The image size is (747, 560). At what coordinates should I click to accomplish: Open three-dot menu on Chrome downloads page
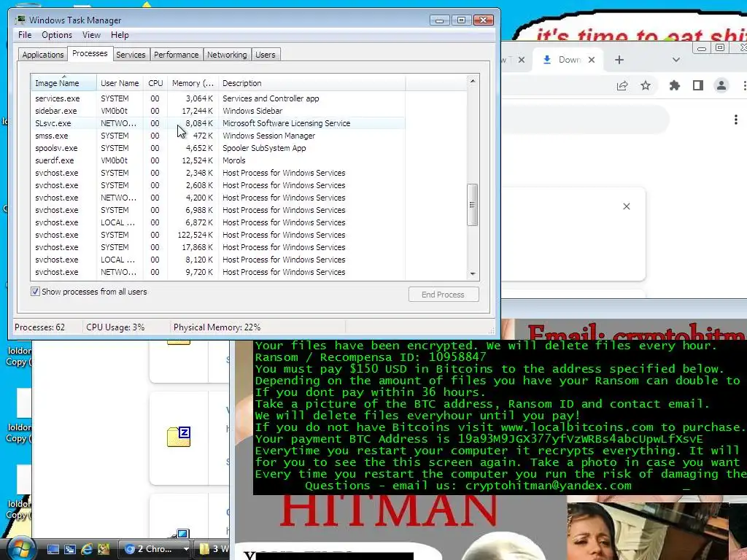click(736, 120)
